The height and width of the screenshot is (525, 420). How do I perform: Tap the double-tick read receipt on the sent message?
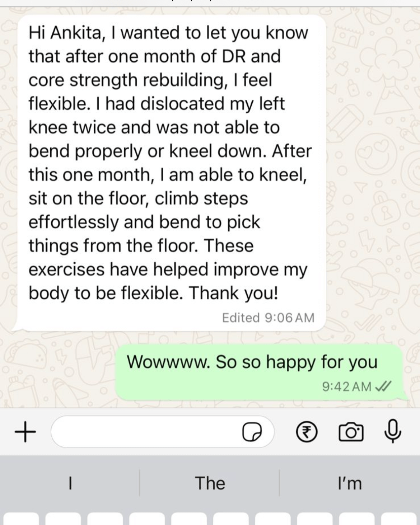pyautogui.click(x=383, y=386)
